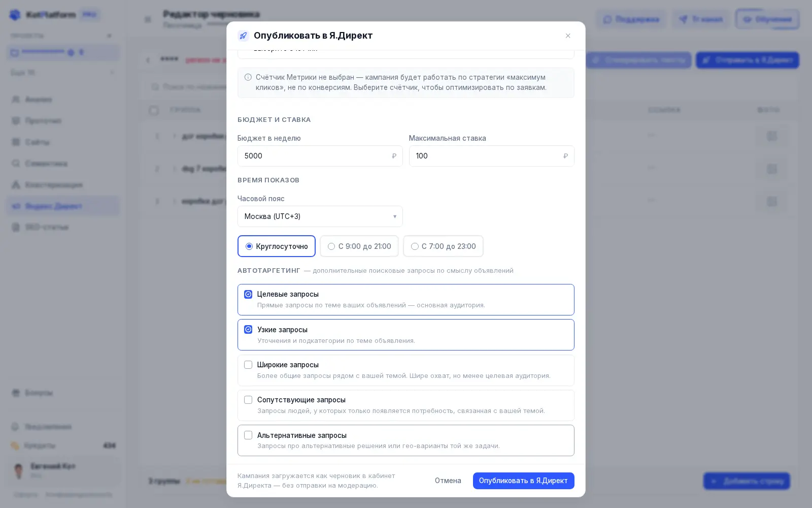
Task: Click the Поддержка button in background top bar
Action: pyautogui.click(x=631, y=19)
